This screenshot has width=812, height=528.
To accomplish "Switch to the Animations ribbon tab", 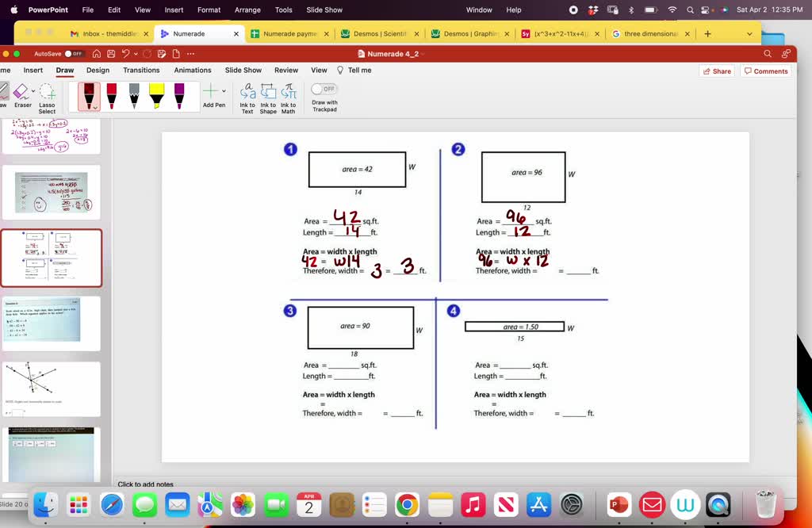I will (192, 70).
